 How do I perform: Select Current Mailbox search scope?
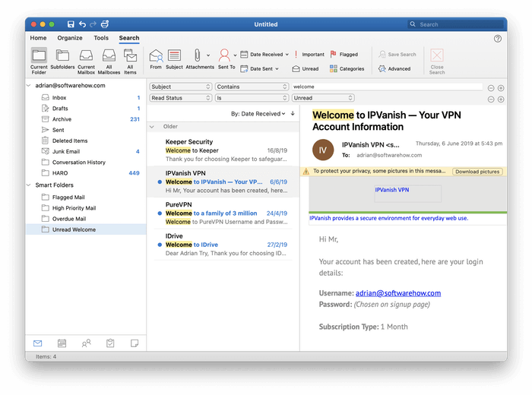coord(86,61)
